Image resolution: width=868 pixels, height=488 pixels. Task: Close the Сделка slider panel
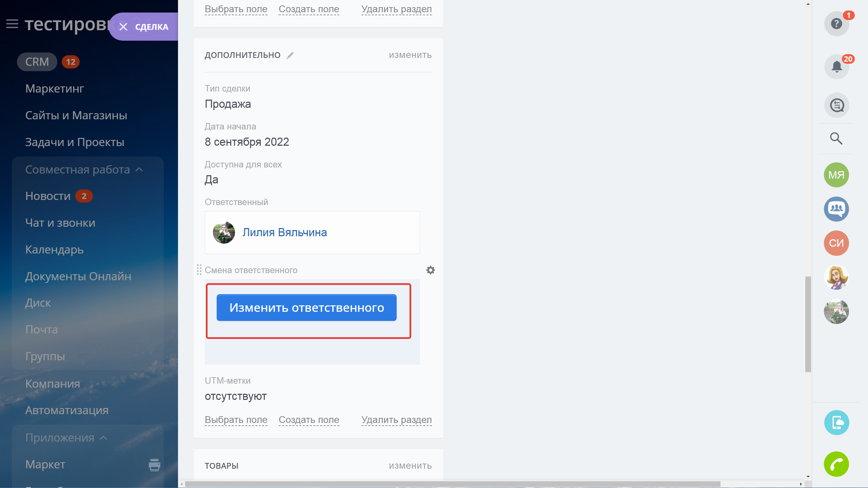[x=123, y=27]
